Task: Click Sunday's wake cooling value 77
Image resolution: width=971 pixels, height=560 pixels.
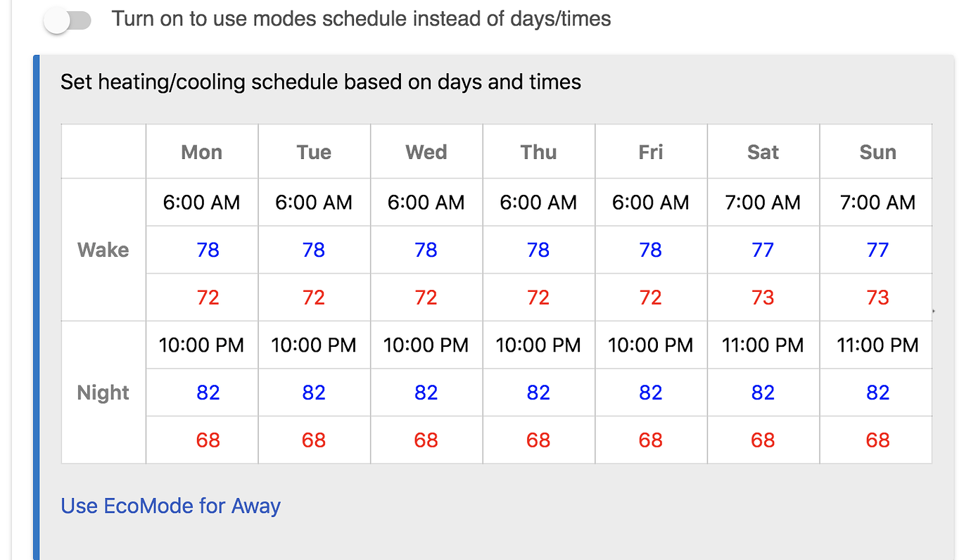Action: coord(875,250)
